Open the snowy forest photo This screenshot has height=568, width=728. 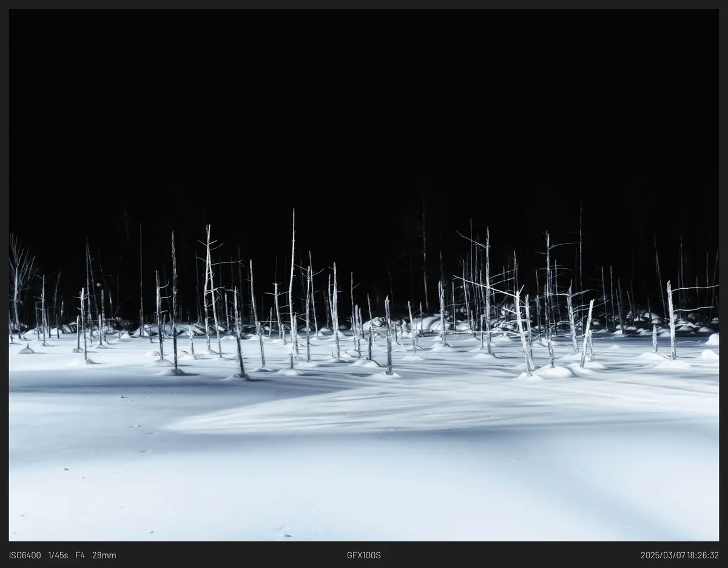coord(364,275)
